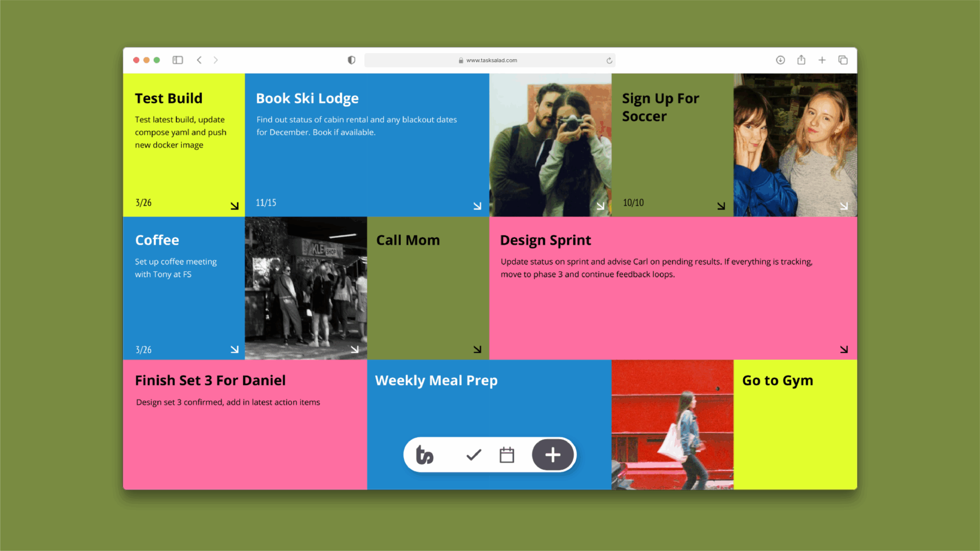980x551 pixels.
Task: Reload the page with refresh icon
Action: [609, 60]
